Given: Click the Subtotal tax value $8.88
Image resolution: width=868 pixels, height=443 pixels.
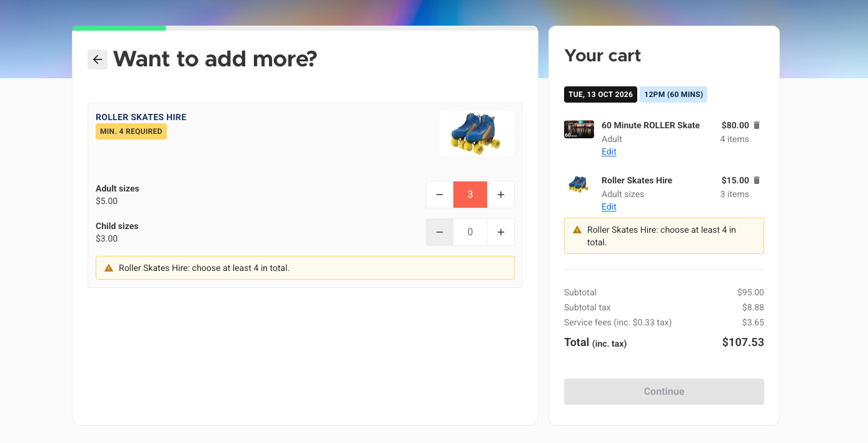Looking at the screenshot, I should 753,307.
